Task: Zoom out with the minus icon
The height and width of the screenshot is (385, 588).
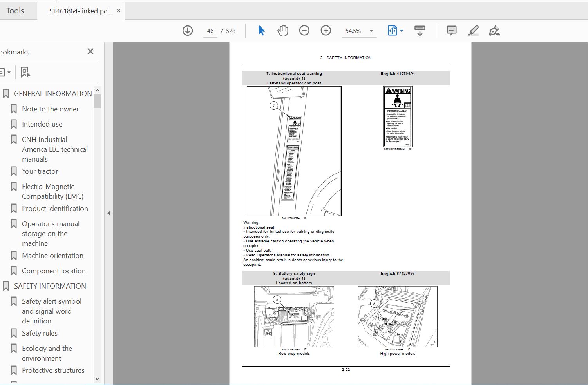Action: pos(304,31)
